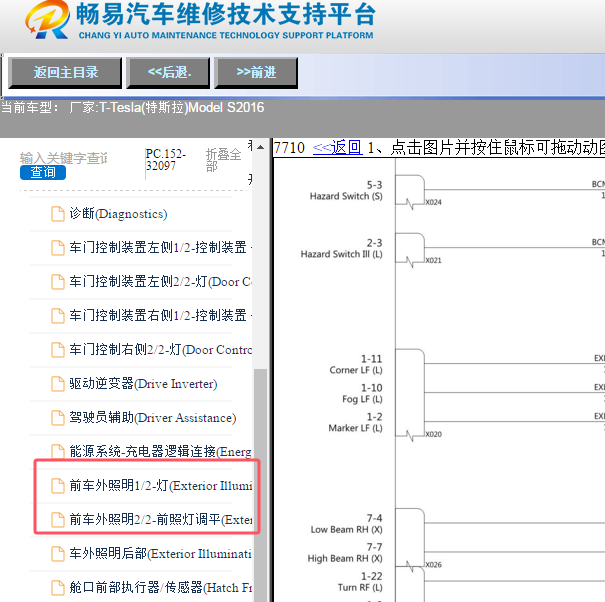605x602 pixels.
Task: Click document icon for 驱动逆变器
Action: (58, 384)
